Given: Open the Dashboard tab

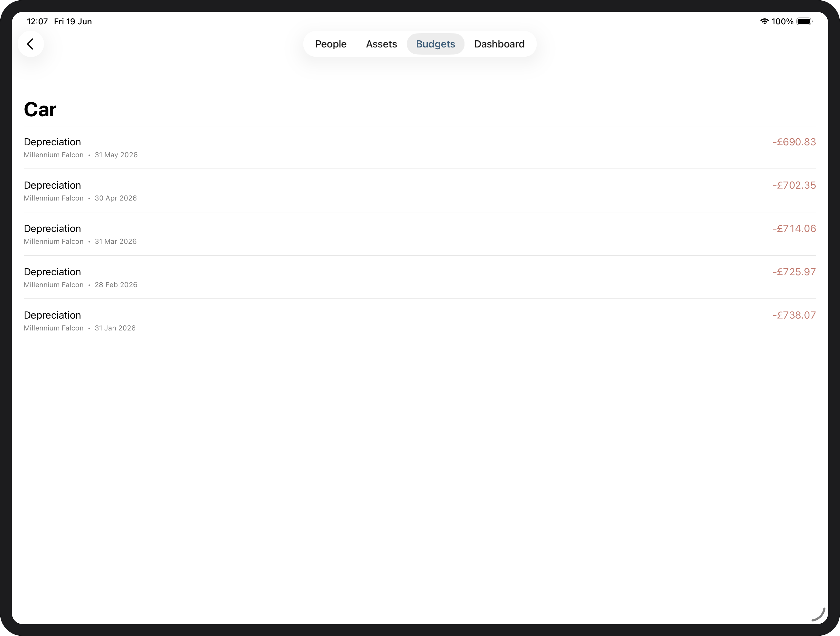Looking at the screenshot, I should coord(499,44).
